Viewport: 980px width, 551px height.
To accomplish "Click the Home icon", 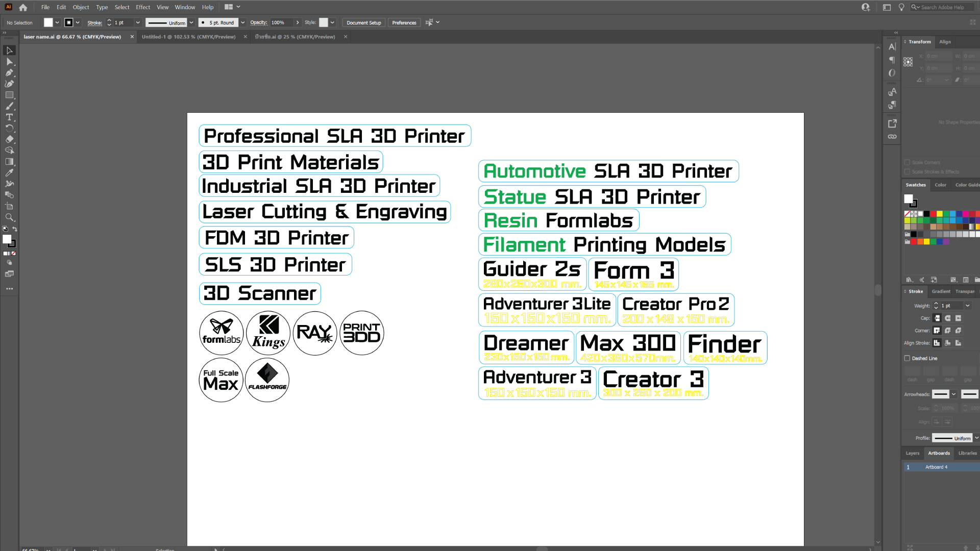I will point(23,7).
